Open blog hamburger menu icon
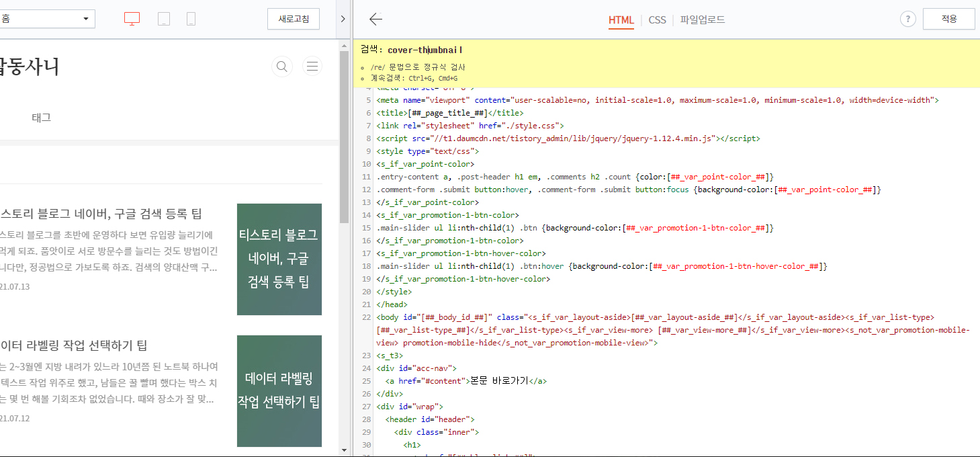 312,67
